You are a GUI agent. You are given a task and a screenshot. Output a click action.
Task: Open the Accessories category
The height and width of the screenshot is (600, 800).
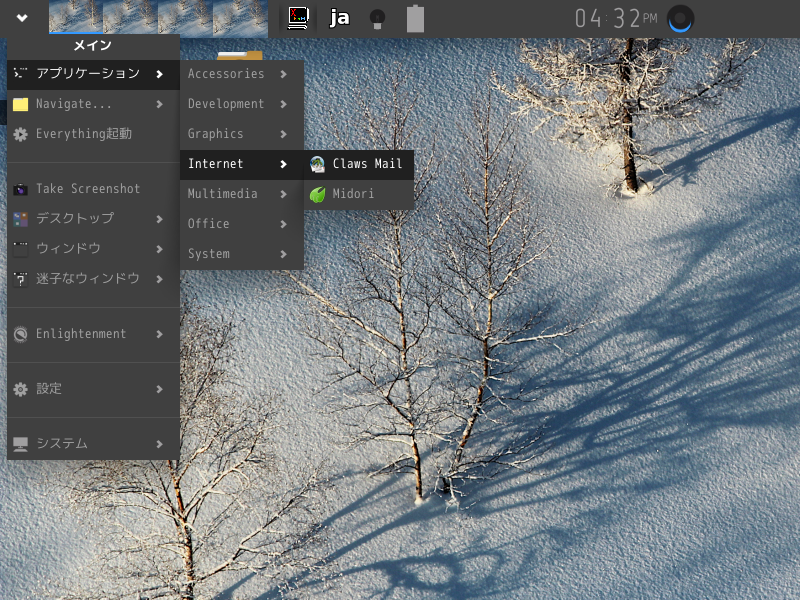(x=242, y=74)
